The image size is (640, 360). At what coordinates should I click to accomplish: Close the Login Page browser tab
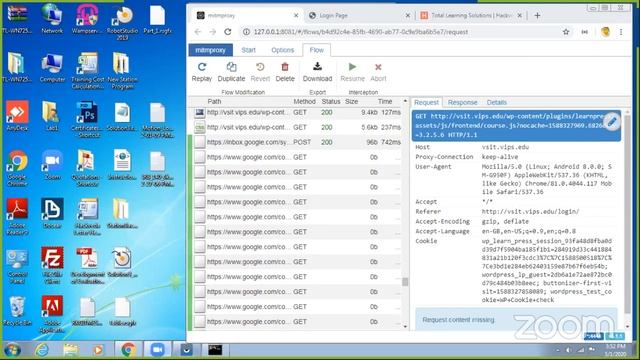(x=407, y=16)
